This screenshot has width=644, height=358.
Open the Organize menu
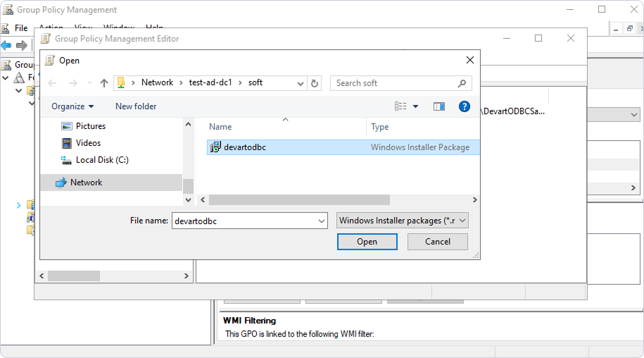(72, 106)
